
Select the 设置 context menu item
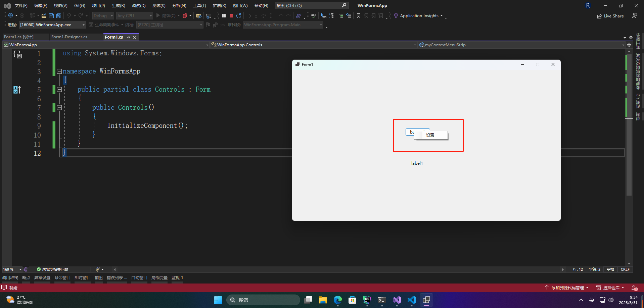point(431,135)
